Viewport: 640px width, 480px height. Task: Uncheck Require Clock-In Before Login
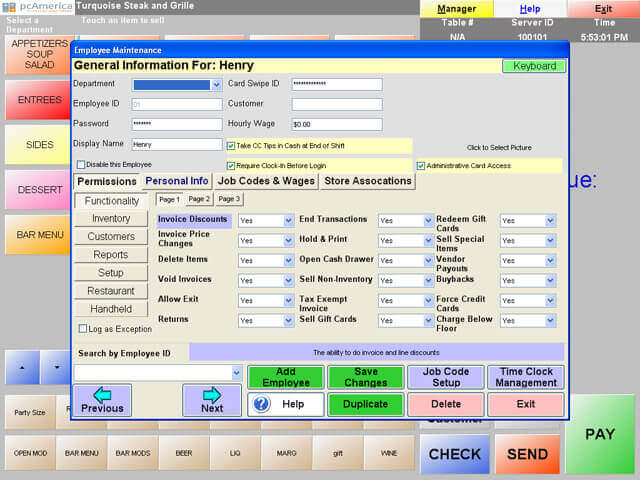231,165
